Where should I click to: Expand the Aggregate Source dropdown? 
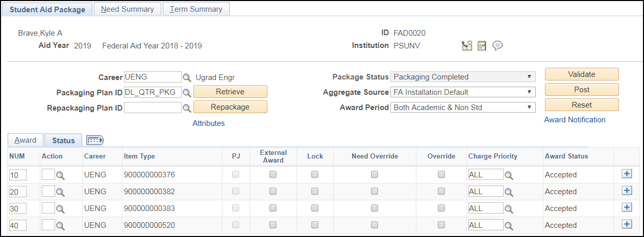click(463, 92)
